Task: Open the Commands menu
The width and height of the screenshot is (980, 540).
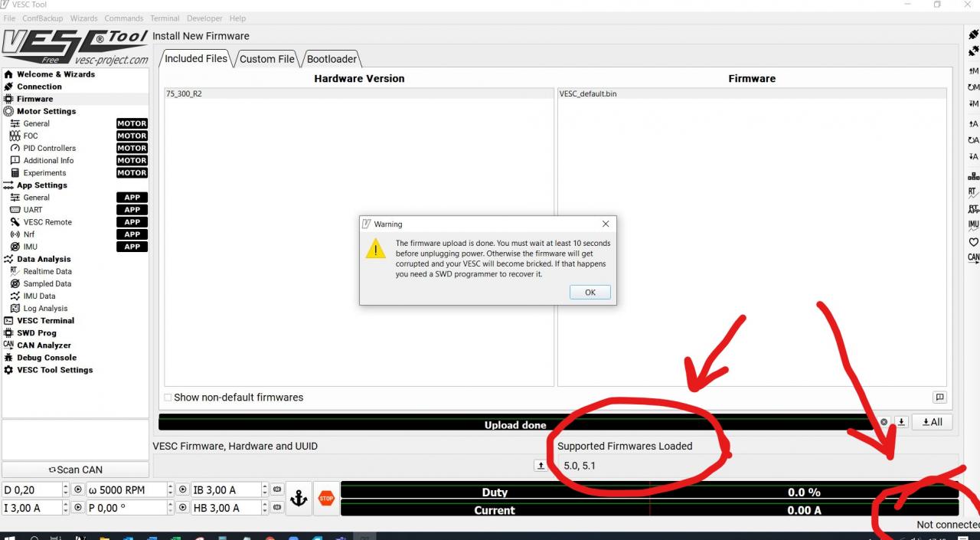Action: click(x=124, y=18)
